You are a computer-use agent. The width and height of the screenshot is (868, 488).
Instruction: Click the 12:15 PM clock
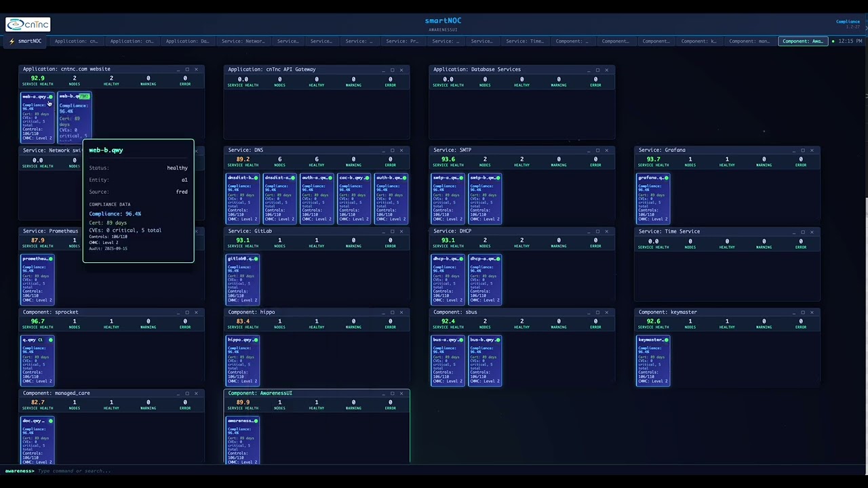[850, 41]
